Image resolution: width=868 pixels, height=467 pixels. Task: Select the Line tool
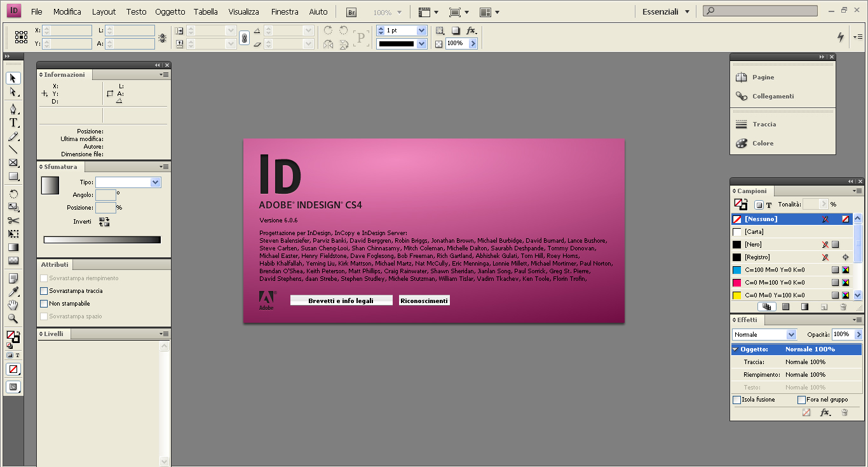pos(13,150)
